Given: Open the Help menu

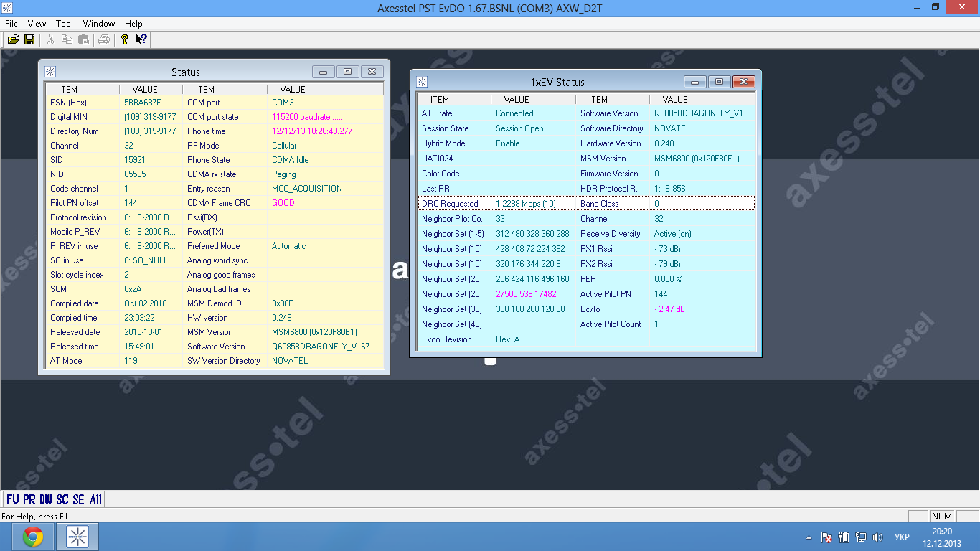Looking at the screenshot, I should point(133,24).
